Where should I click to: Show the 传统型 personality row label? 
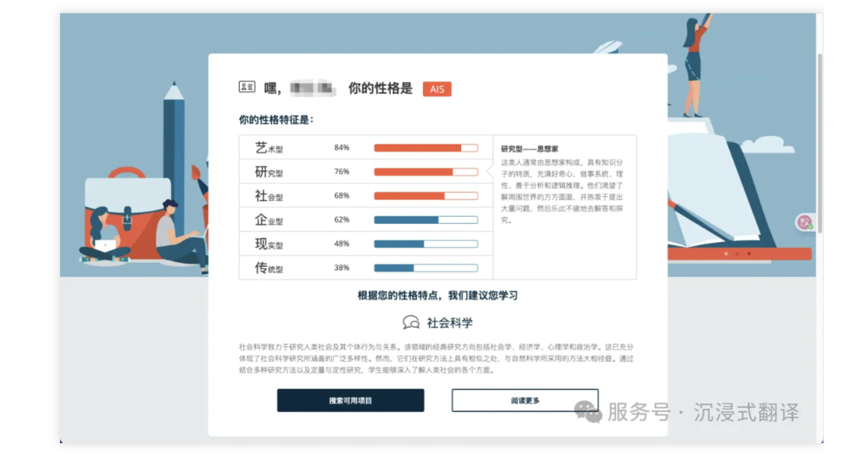(x=269, y=268)
